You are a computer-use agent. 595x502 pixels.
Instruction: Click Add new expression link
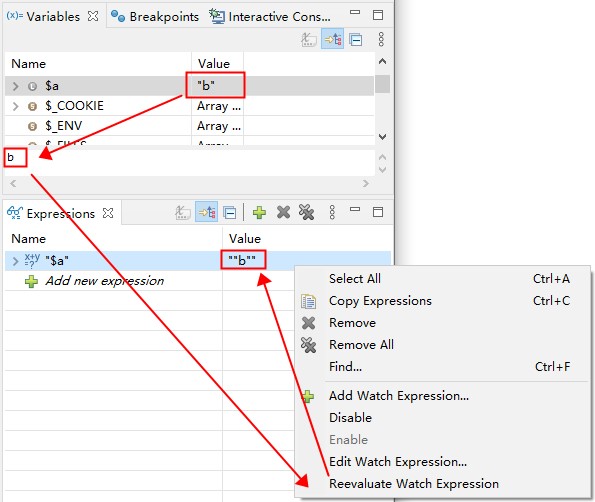(x=104, y=281)
